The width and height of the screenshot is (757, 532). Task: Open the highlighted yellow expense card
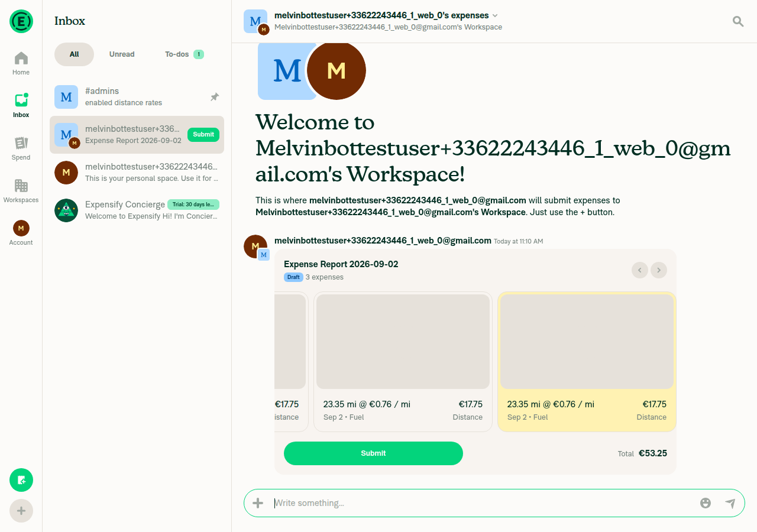587,362
